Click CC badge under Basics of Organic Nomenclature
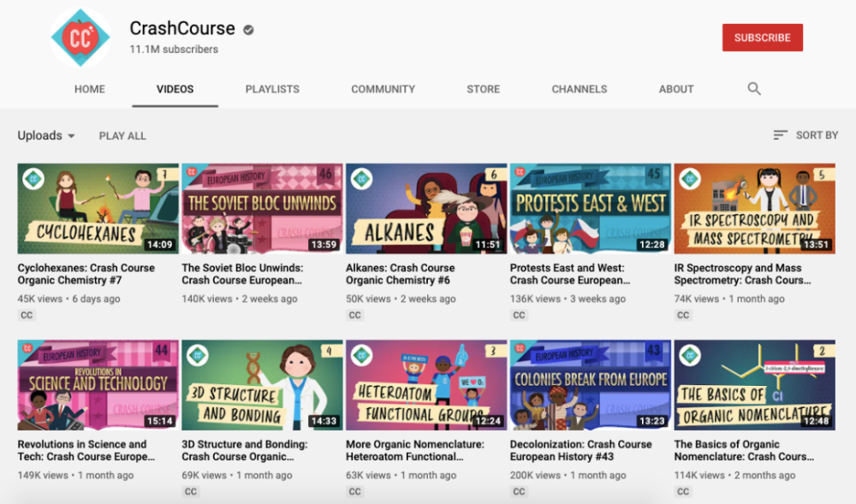856x504 pixels. pyautogui.click(x=683, y=491)
